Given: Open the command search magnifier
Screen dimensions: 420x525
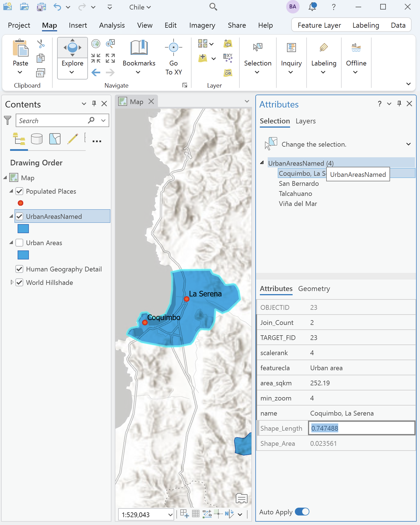Looking at the screenshot, I should point(213,7).
